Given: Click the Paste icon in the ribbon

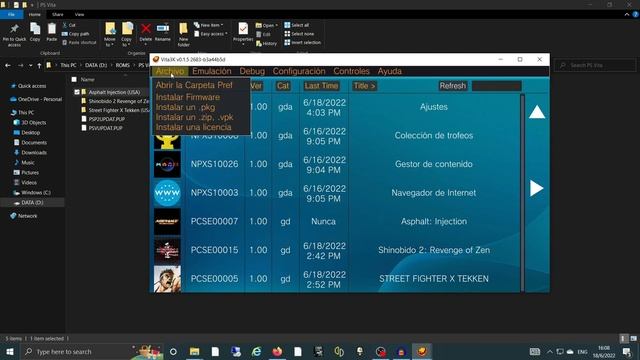Looking at the screenshot, I should point(51,29).
